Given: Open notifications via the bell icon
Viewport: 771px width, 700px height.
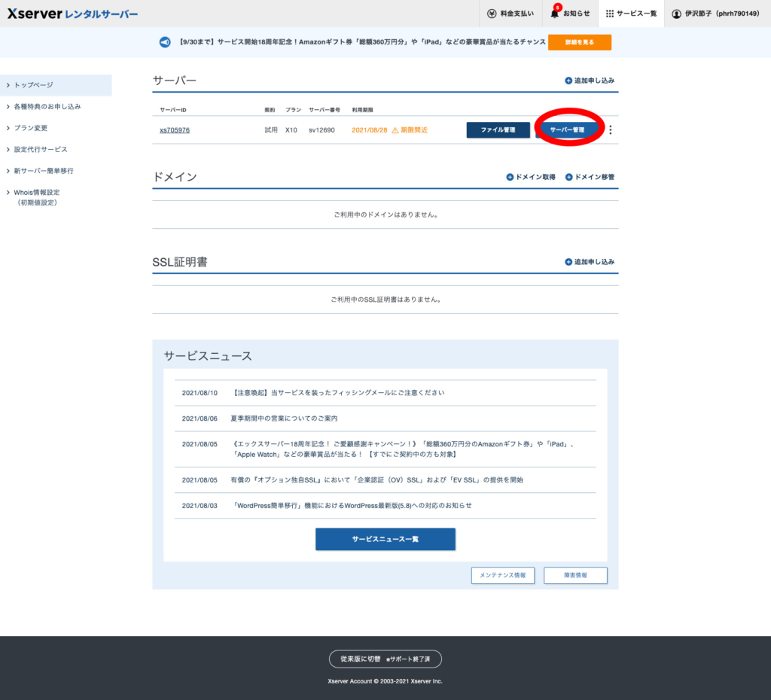Looking at the screenshot, I should tap(555, 14).
